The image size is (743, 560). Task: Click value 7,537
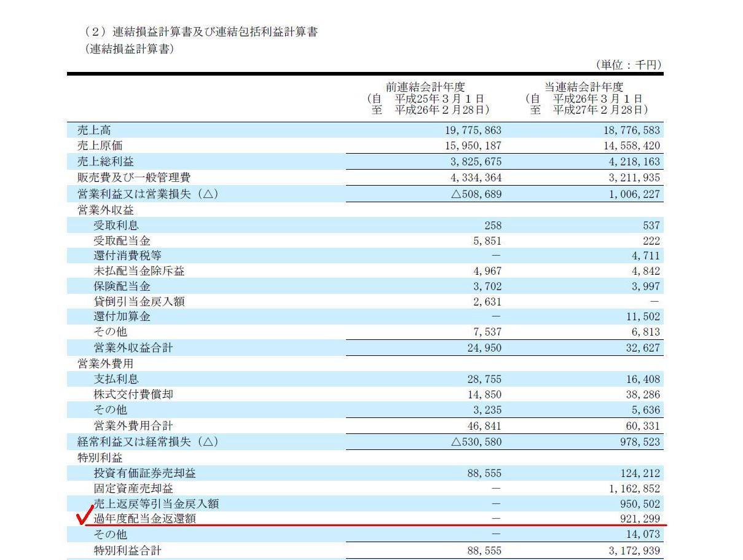click(x=487, y=332)
